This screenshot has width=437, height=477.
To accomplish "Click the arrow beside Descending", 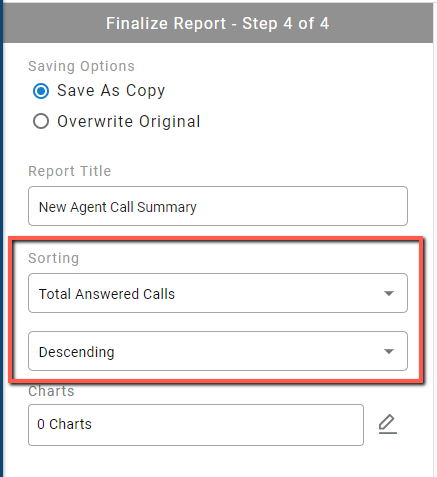I will coord(389,351).
